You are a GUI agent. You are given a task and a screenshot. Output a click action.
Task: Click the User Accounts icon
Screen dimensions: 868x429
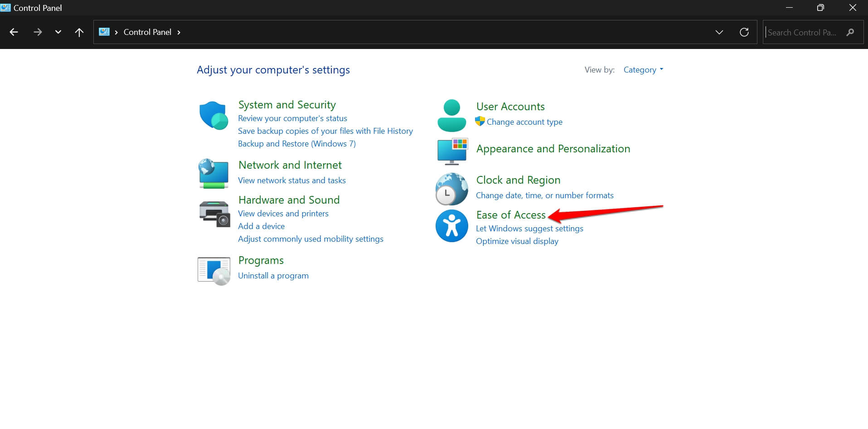451,115
